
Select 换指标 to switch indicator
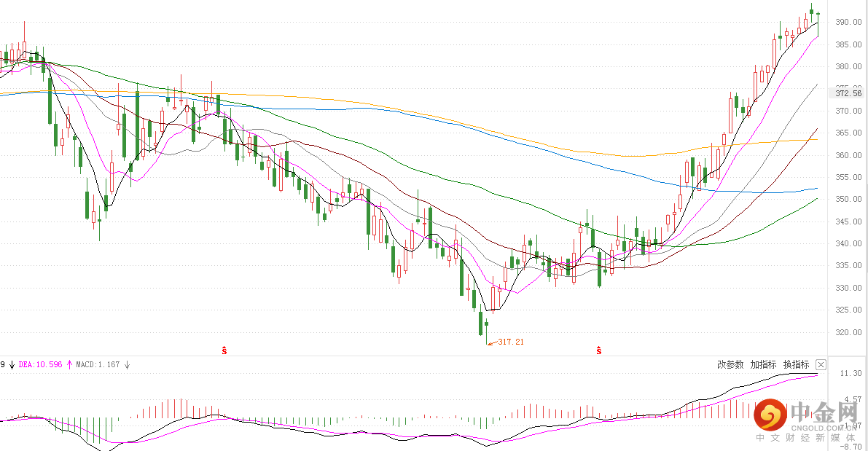click(x=796, y=365)
